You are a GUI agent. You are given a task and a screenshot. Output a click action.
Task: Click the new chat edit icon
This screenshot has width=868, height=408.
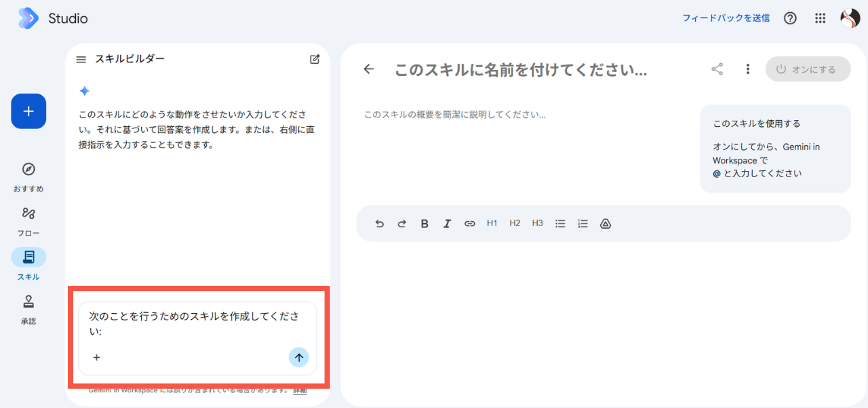pos(315,59)
